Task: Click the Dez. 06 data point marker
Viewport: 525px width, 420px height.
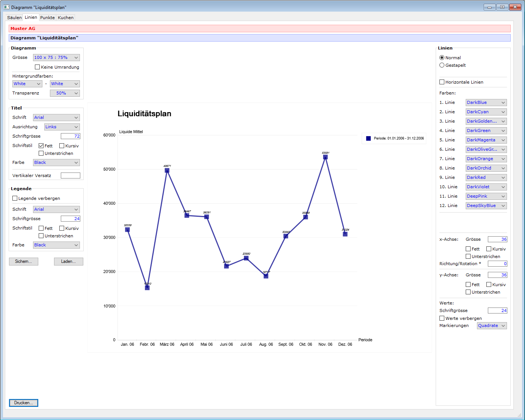Action: [345, 234]
